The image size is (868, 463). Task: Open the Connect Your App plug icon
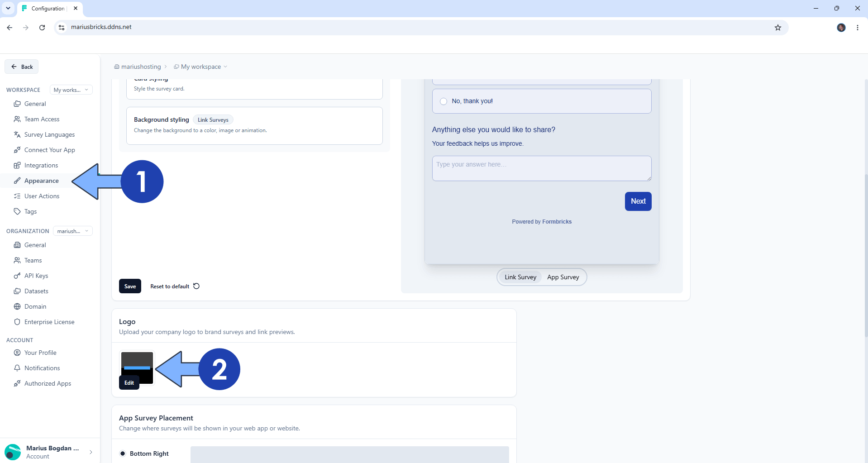(17, 150)
